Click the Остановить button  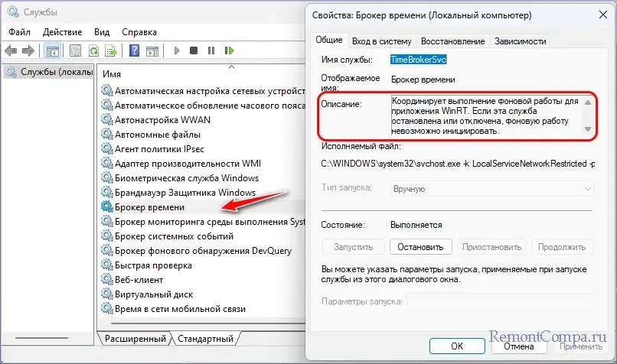tap(420, 247)
